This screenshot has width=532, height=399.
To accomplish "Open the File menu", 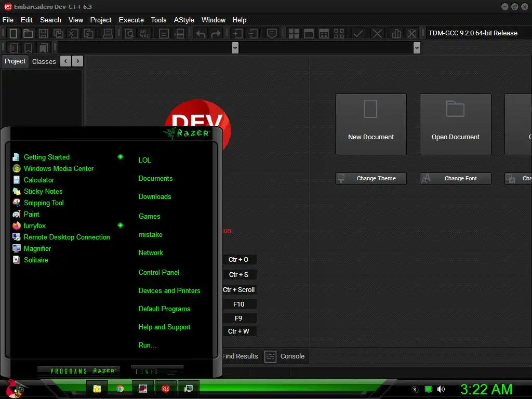I will (x=8, y=20).
